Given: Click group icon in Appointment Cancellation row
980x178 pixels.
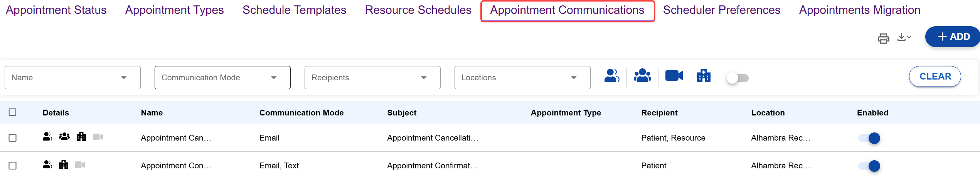Looking at the screenshot, I should (64, 137).
